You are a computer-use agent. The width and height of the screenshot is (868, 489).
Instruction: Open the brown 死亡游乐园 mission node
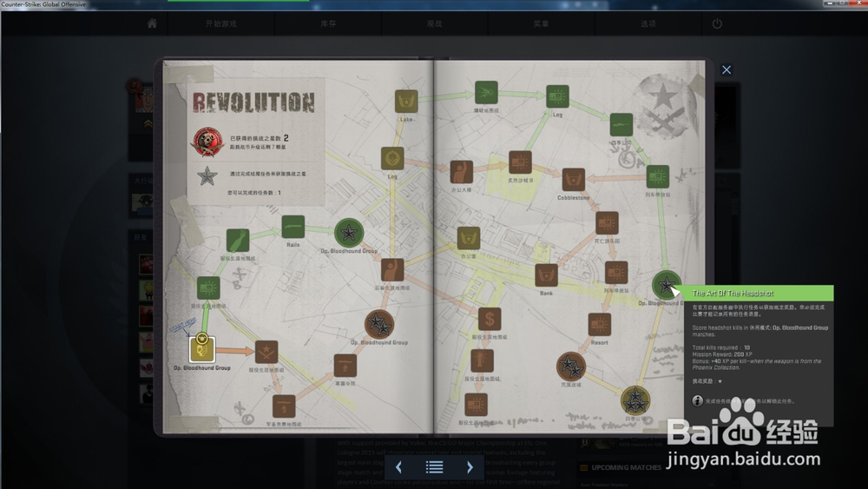point(607,223)
